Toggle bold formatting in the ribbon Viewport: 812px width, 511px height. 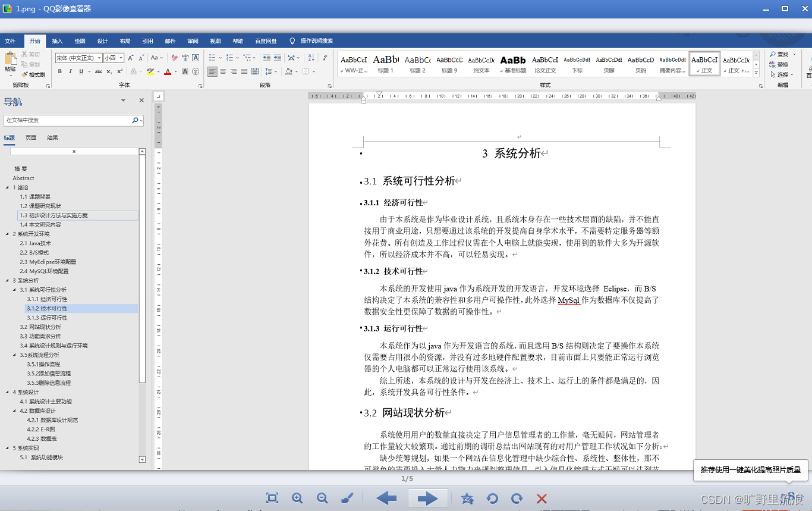(59, 71)
